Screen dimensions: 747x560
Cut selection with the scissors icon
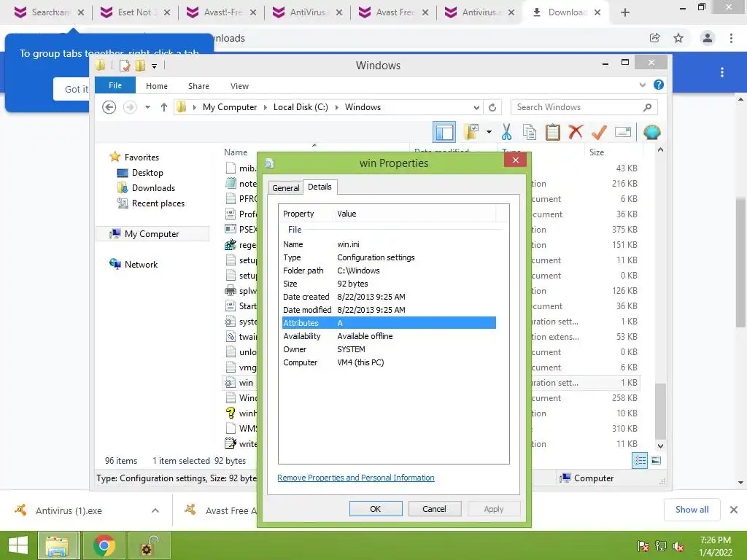[506, 132]
